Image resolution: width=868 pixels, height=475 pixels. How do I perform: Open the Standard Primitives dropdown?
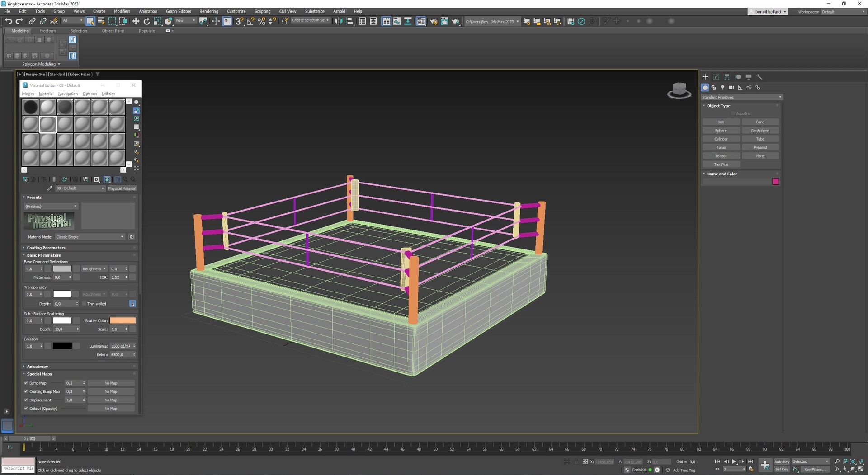(x=741, y=97)
